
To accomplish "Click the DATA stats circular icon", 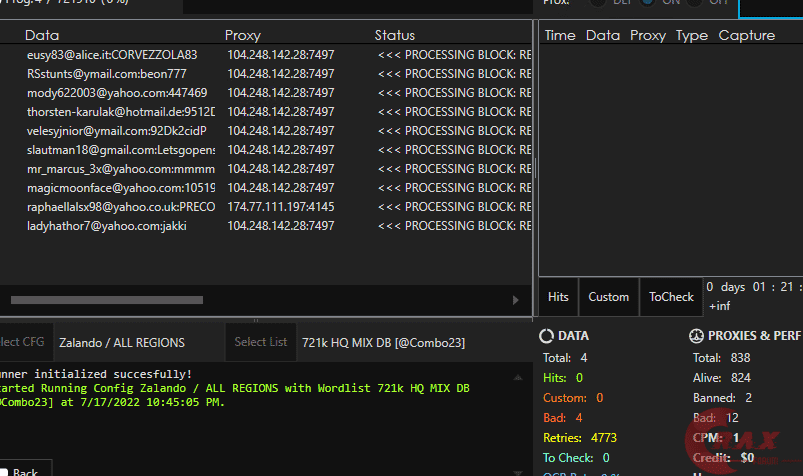I will 547,336.
